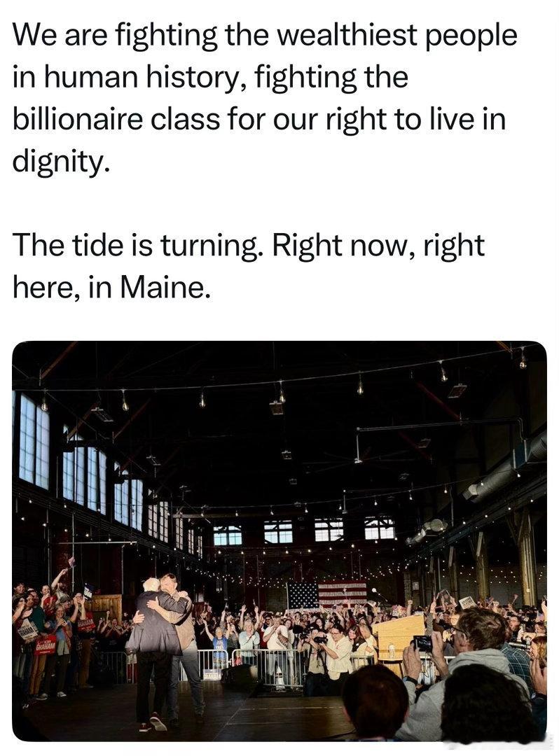Open the attached rally photo
The height and width of the screenshot is (756, 559).
(279, 541)
